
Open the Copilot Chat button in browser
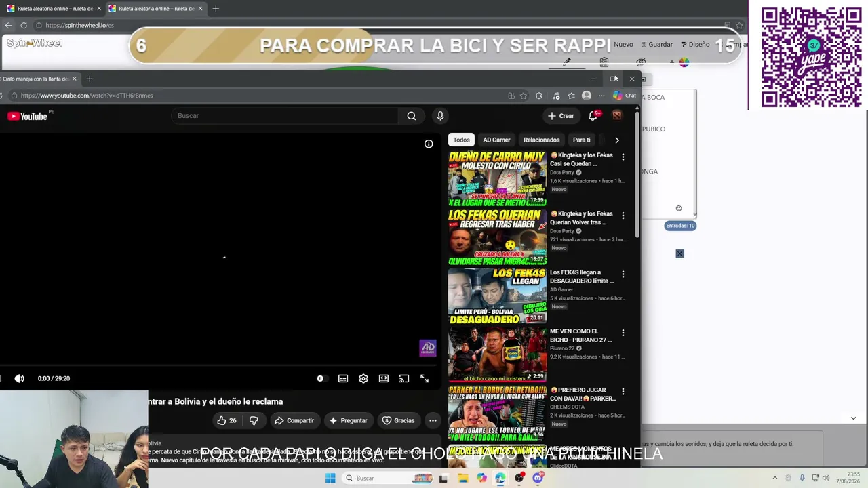click(x=625, y=96)
